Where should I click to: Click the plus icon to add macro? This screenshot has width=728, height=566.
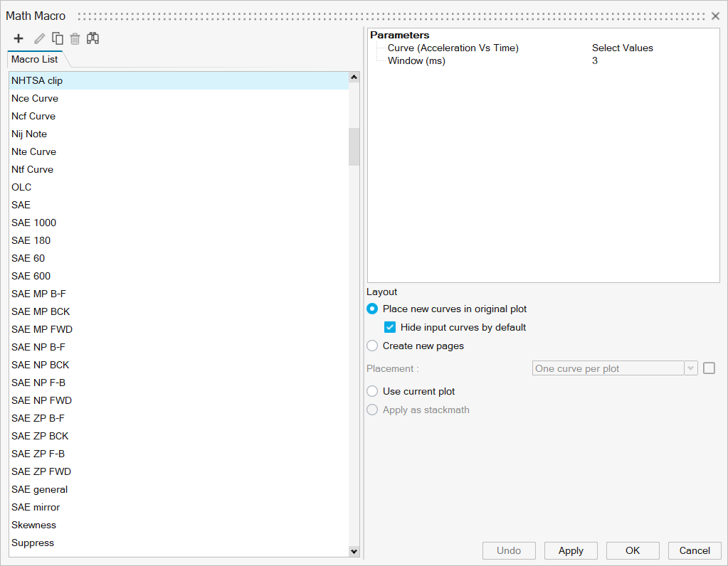18,38
